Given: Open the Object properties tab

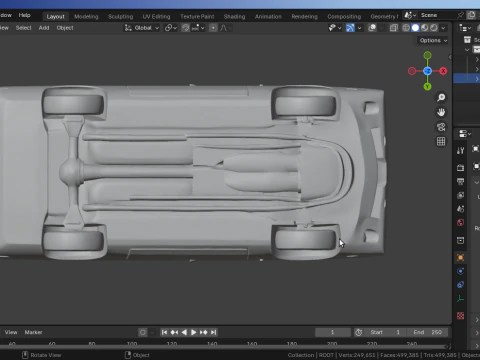Looking at the screenshot, I should click(461, 257).
